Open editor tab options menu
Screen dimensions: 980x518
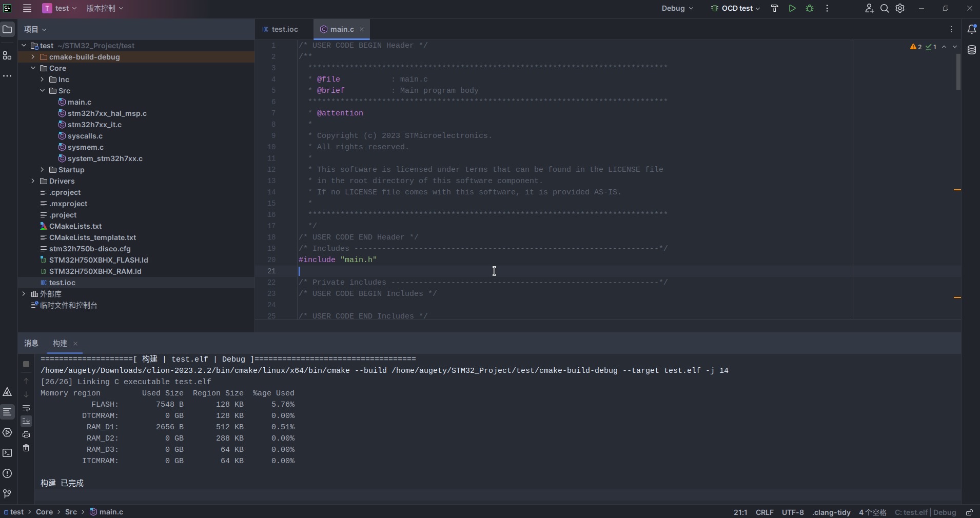[x=951, y=29]
